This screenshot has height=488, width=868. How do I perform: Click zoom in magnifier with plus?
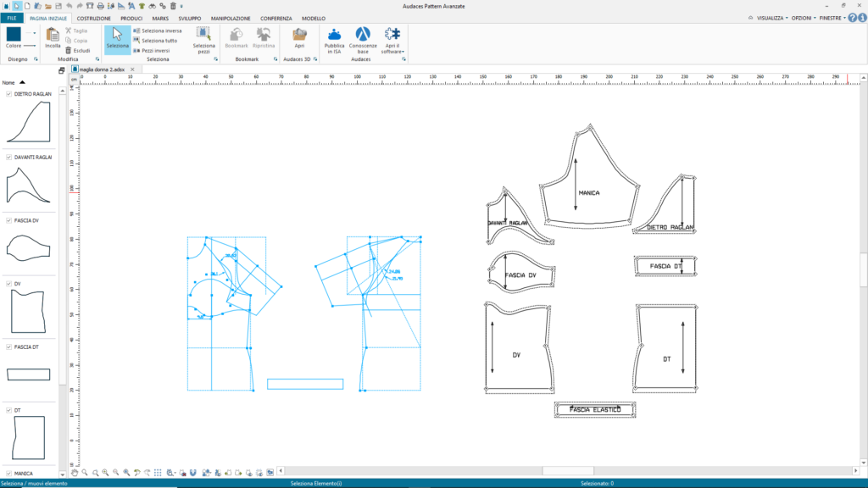pyautogui.click(x=105, y=473)
